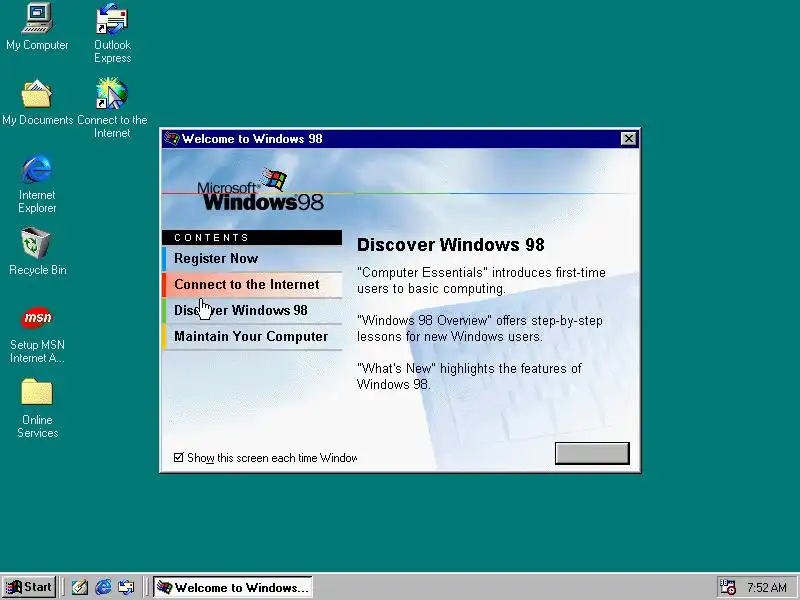Click the Welcome to Windows taskbar button
Screen dimensions: 800x600
click(233, 587)
